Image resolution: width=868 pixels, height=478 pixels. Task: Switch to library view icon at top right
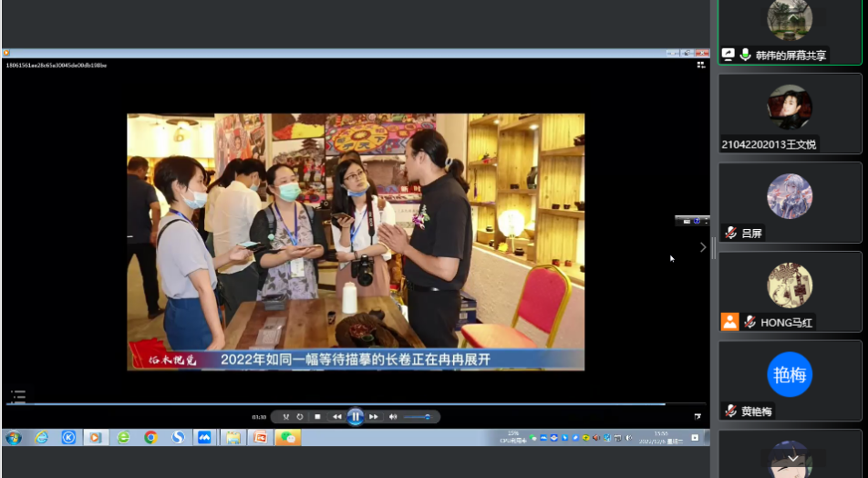(701, 65)
